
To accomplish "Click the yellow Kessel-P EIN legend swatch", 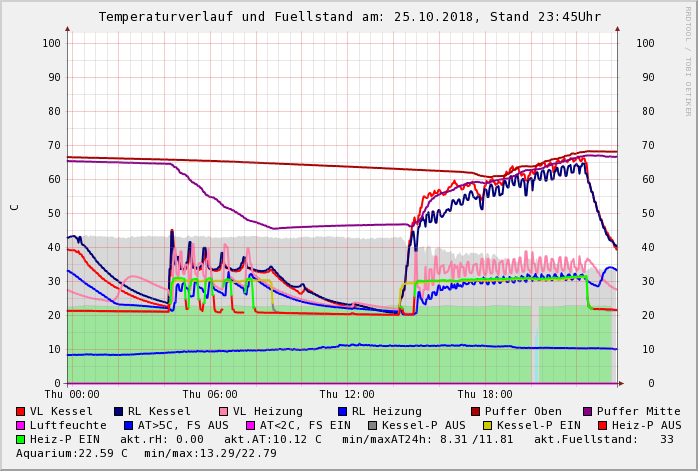I will click(x=489, y=425).
